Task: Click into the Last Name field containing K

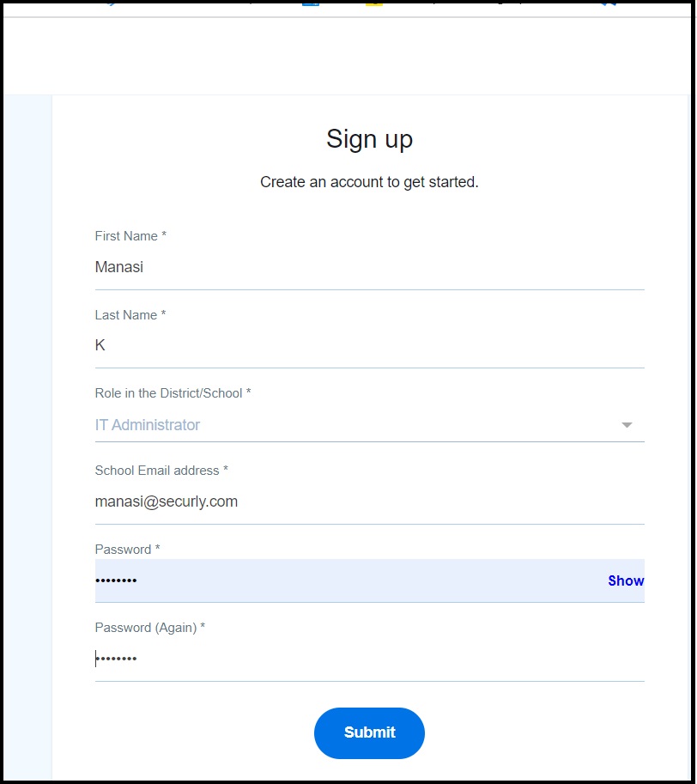Action: pos(369,345)
